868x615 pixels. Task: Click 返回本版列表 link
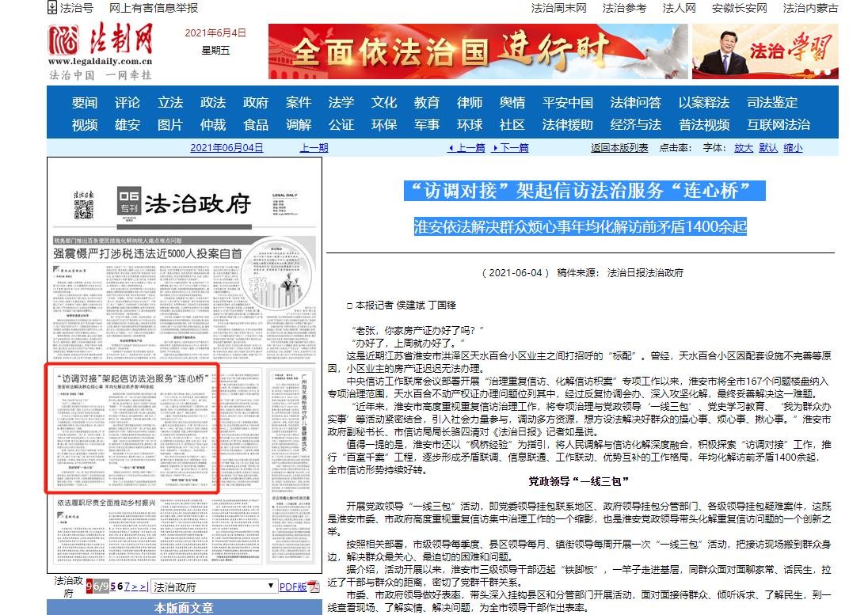click(619, 148)
